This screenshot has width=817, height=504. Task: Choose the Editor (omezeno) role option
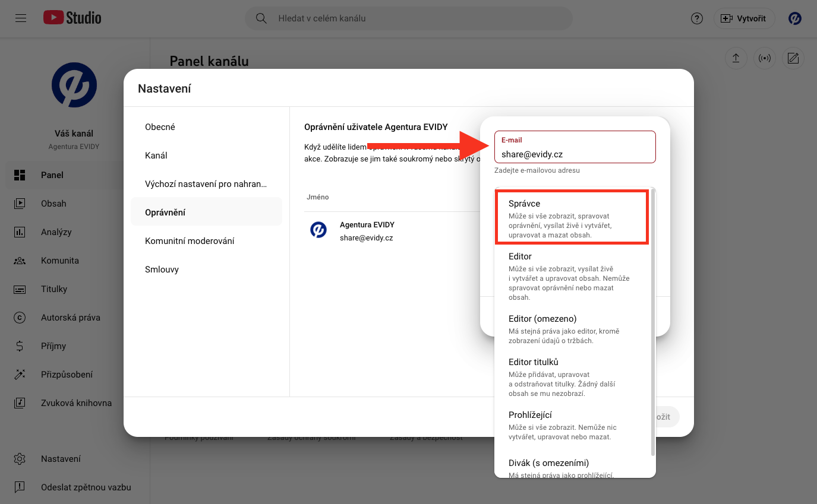pyautogui.click(x=573, y=329)
